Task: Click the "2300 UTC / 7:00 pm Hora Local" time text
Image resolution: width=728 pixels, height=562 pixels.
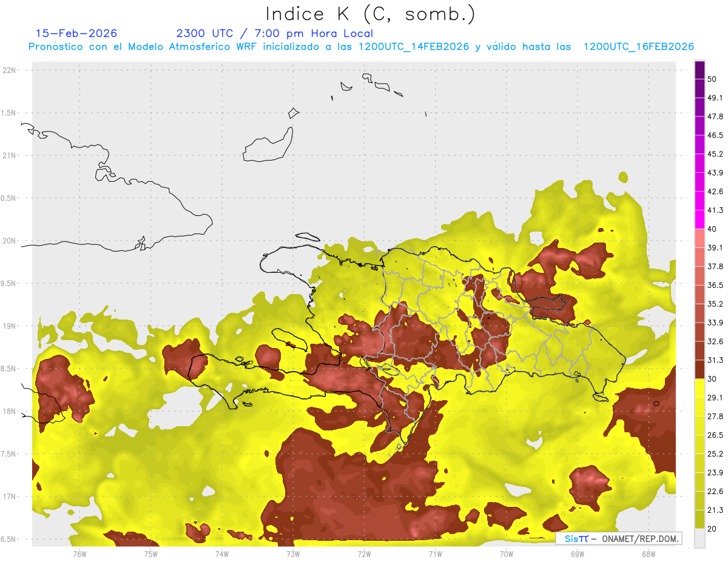Action: pyautogui.click(x=275, y=33)
